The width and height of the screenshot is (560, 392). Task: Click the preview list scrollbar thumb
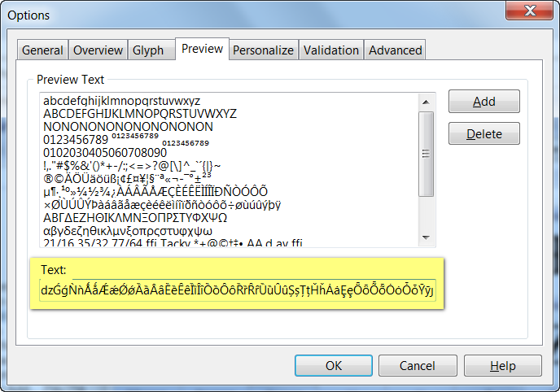(426, 154)
